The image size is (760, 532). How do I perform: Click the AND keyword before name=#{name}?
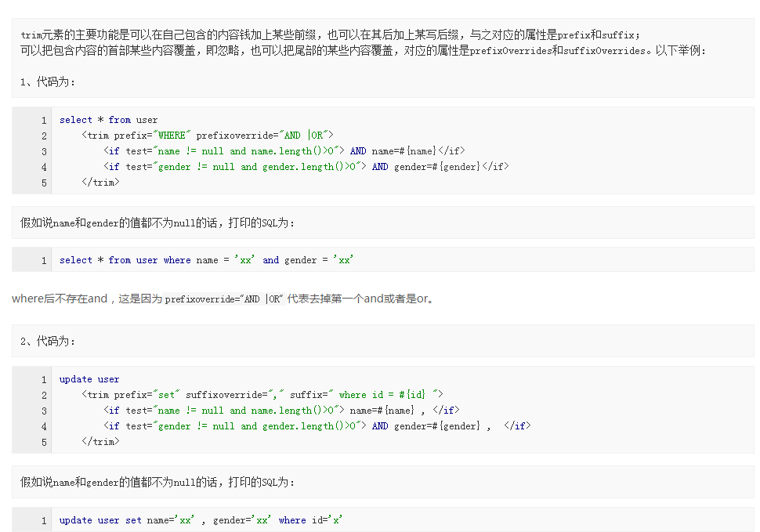pos(358,150)
